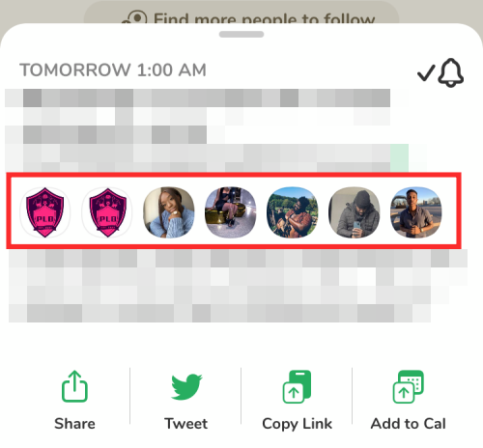Open avatar of man in grey shirt
This screenshot has width=483, height=448.
click(416, 212)
